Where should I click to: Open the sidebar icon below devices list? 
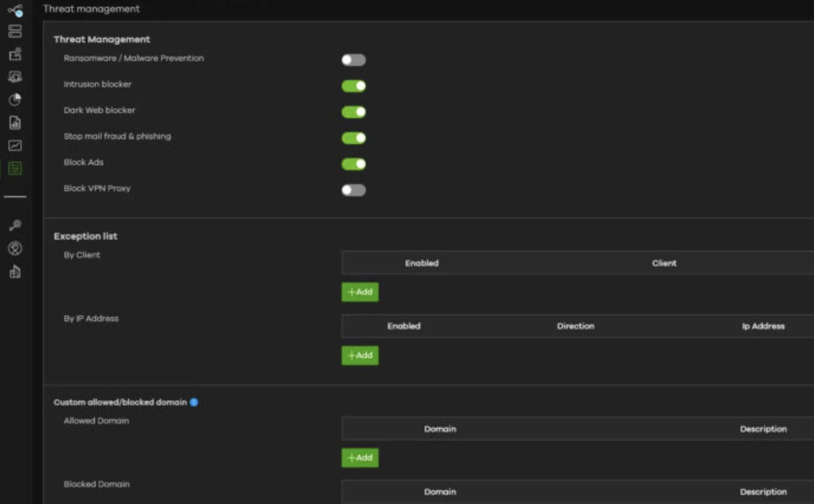(x=15, y=54)
